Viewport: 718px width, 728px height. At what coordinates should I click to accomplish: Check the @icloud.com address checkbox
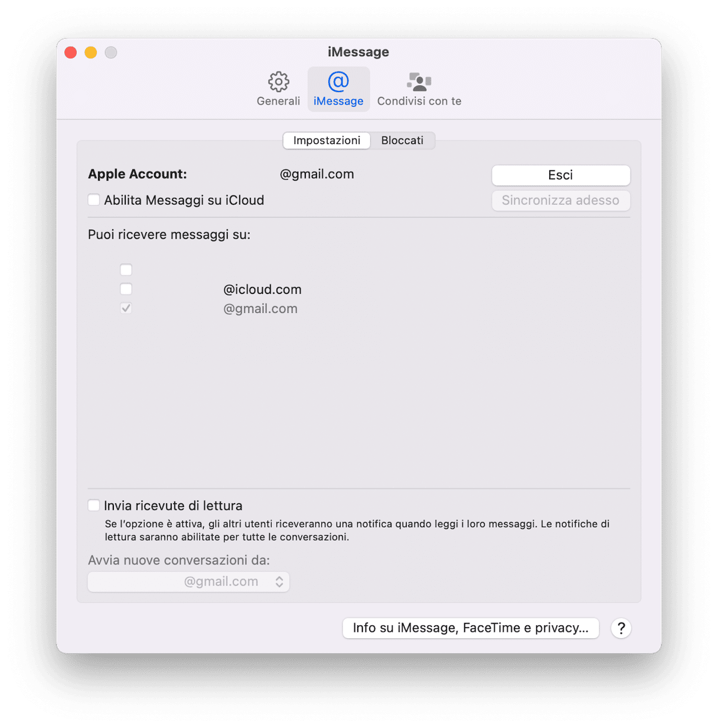pos(126,289)
